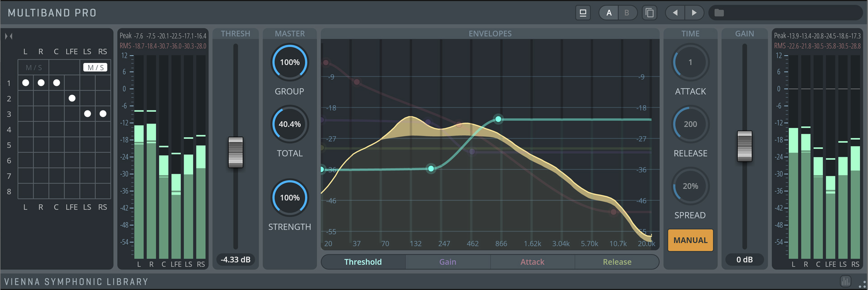Click the window size toggle icon
Viewport: 868px width, 290px height.
583,13
